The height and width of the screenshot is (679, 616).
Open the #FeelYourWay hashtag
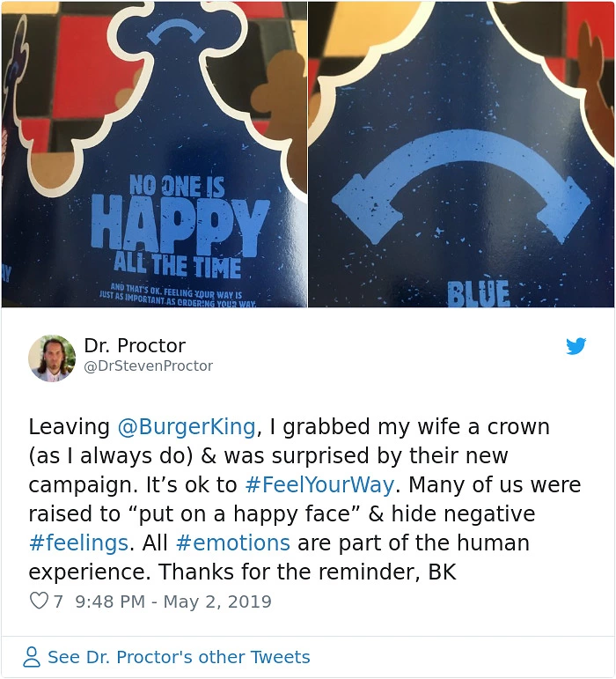(319, 484)
